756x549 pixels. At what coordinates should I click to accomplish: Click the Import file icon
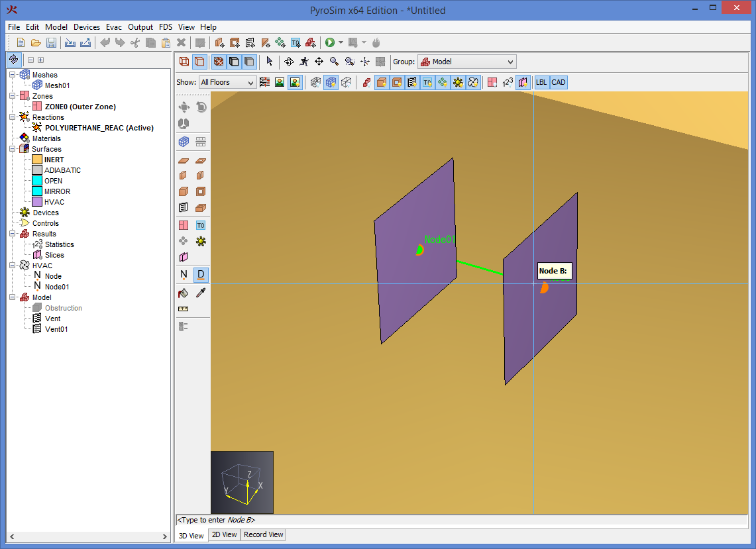tap(70, 42)
